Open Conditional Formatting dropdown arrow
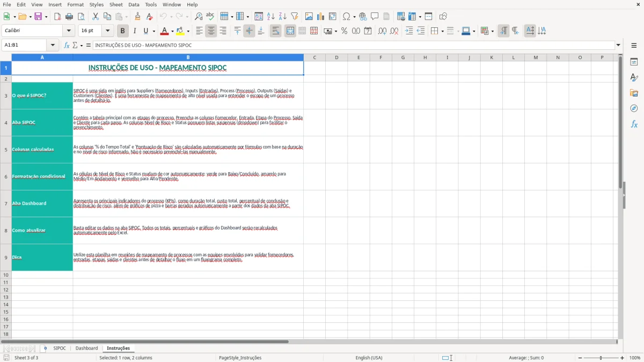Screen dimensions: 644x362 [x=492, y=31]
